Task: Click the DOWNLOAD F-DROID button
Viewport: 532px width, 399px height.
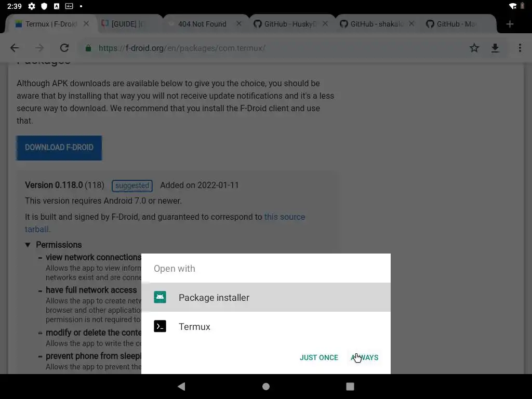Action: (x=59, y=148)
